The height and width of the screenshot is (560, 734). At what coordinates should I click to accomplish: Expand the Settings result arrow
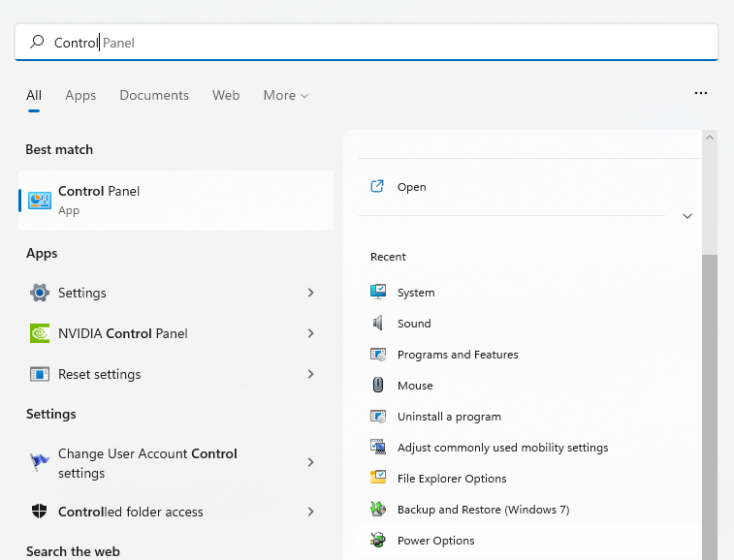point(310,293)
